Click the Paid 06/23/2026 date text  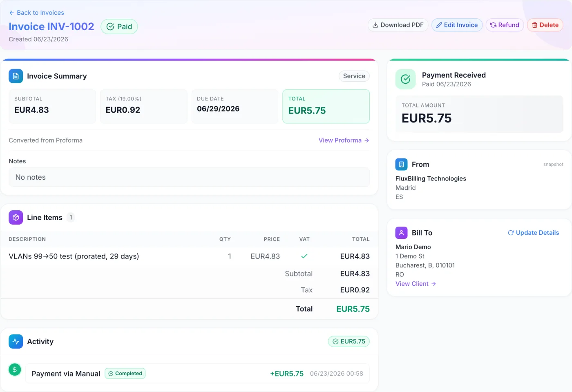[x=447, y=84]
